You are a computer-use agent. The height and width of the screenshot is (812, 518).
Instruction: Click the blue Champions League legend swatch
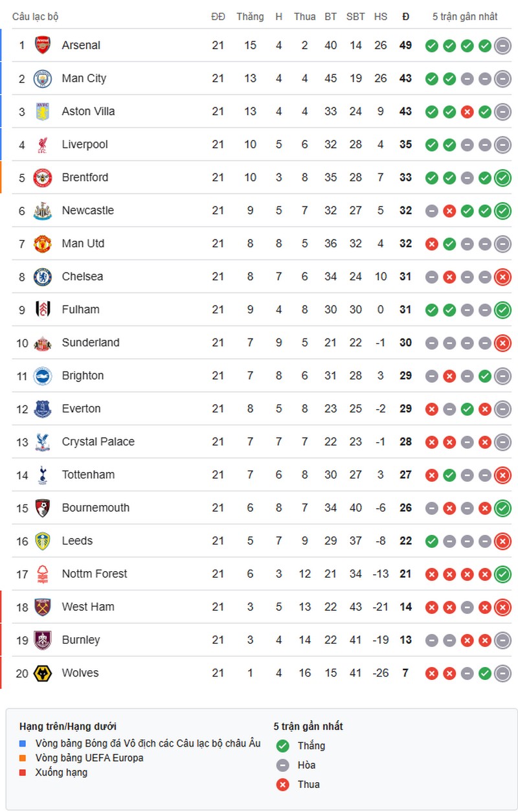pos(23,743)
